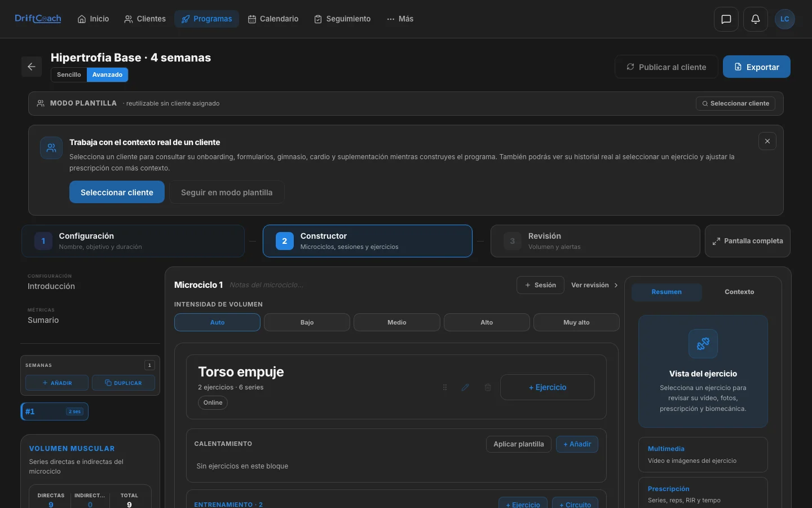Go to step 3 Revisión
Image resolution: width=812 pixels, height=508 pixels.
pyautogui.click(x=595, y=241)
